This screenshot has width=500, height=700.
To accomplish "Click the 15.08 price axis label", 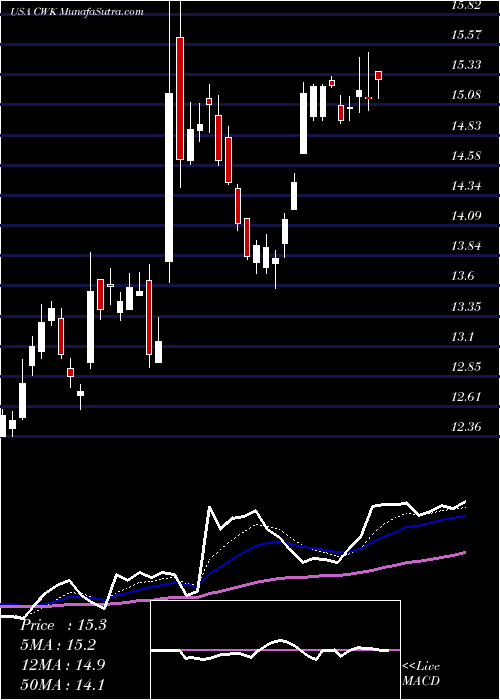I will tap(466, 95).
